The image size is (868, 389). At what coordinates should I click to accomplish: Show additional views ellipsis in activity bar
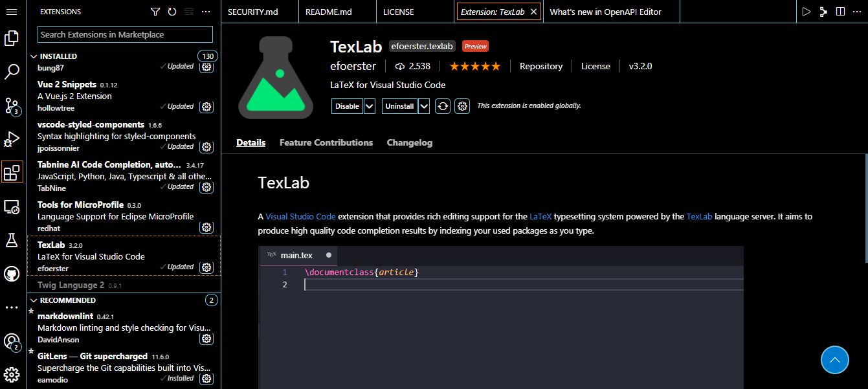(x=12, y=307)
